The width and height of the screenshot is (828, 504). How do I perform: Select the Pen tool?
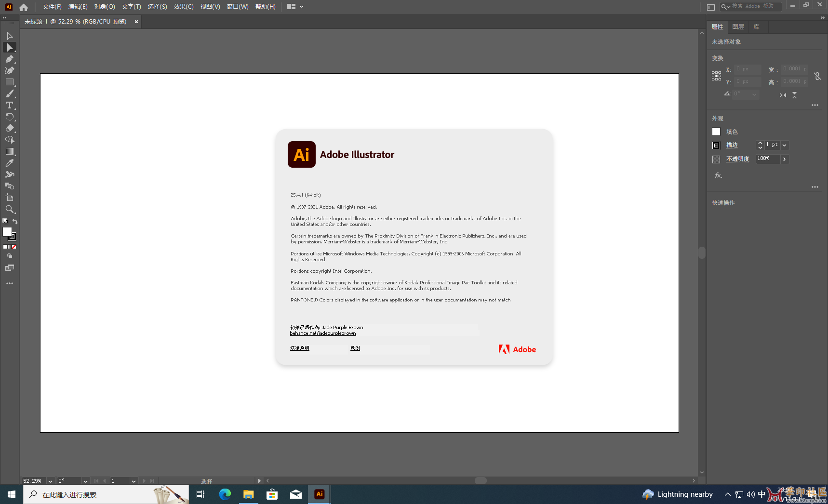[10, 59]
